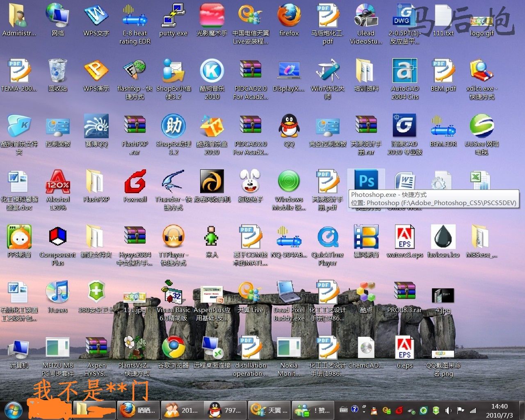Open the Photoshop.exe shortcut icon
525x420 pixels.
[x=366, y=180]
